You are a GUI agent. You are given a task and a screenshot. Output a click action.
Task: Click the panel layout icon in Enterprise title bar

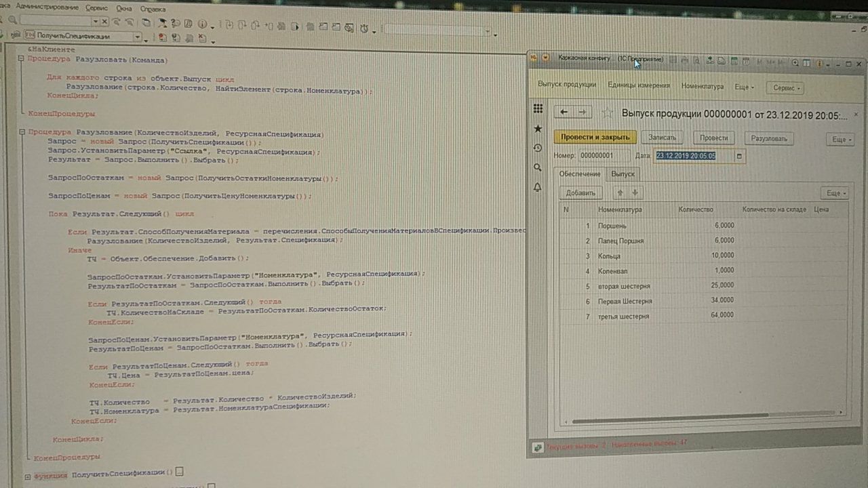pos(807,62)
